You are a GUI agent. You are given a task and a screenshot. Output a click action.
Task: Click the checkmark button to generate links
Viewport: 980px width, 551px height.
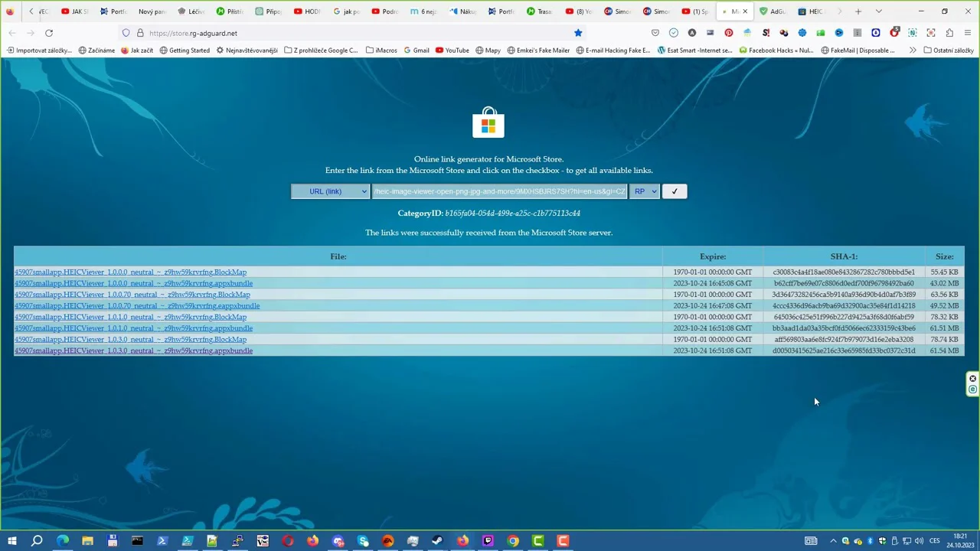click(675, 191)
